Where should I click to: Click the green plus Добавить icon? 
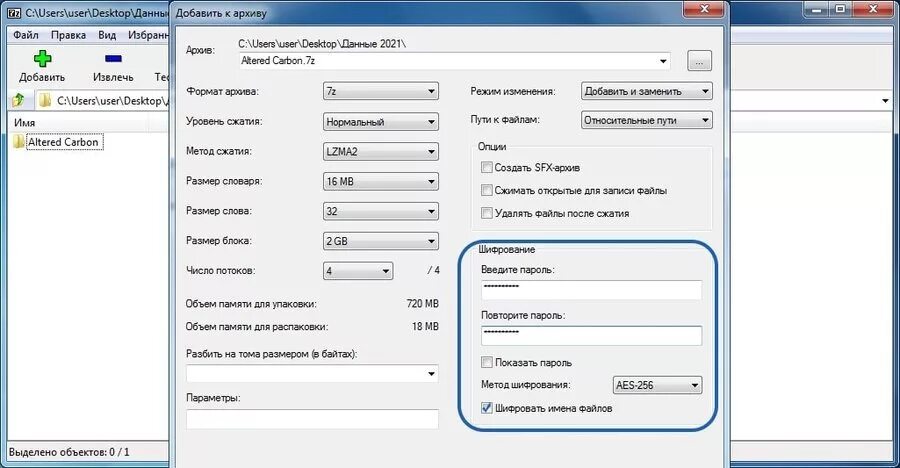point(42,59)
